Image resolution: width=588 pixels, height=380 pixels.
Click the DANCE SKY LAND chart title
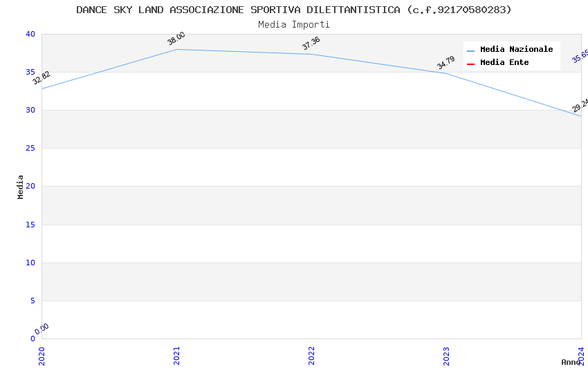tap(293, 10)
